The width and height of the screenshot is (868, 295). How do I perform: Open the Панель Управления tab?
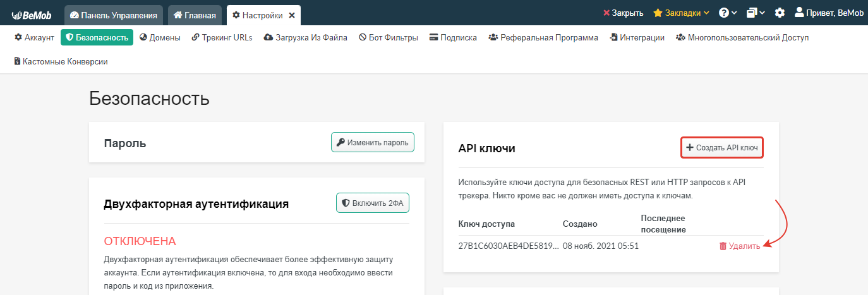[x=114, y=15]
